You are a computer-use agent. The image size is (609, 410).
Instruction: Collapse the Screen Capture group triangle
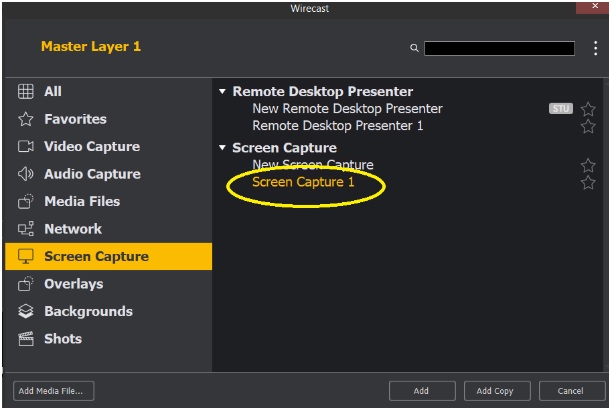coord(222,148)
